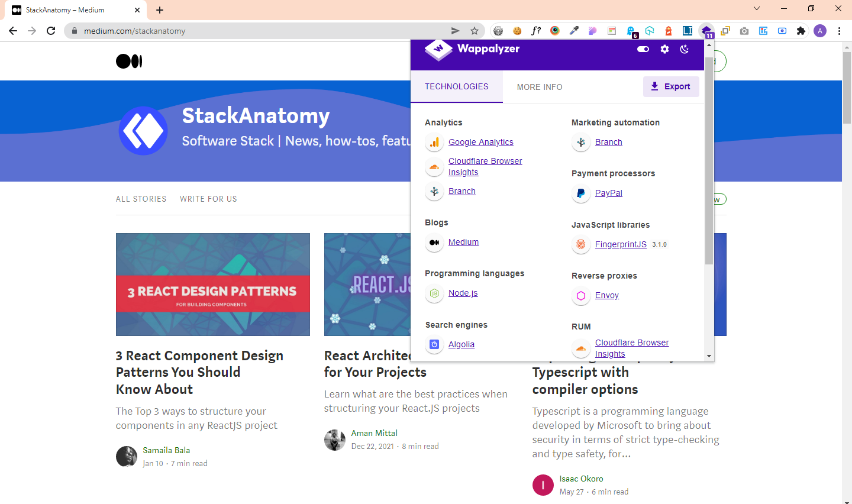This screenshot has height=504, width=852.
Task: Open Branch link under Marketing automation
Action: pyautogui.click(x=609, y=142)
